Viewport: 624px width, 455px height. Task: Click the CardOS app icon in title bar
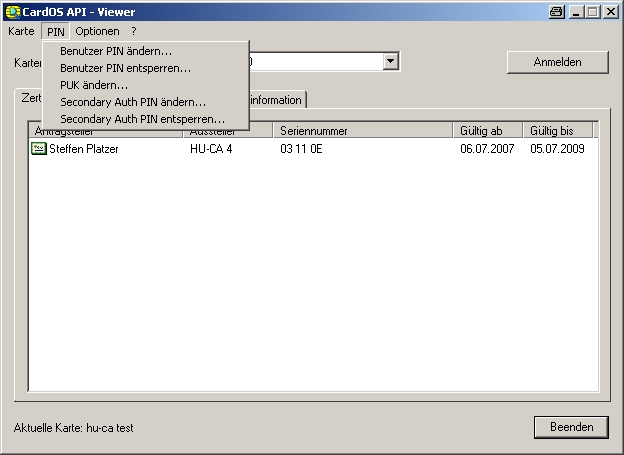pos(12,12)
